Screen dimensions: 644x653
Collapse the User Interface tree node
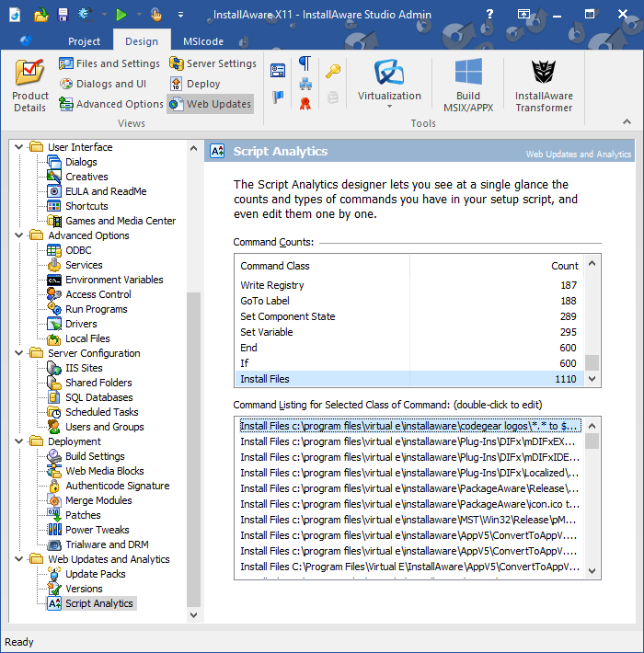pyautogui.click(x=18, y=146)
